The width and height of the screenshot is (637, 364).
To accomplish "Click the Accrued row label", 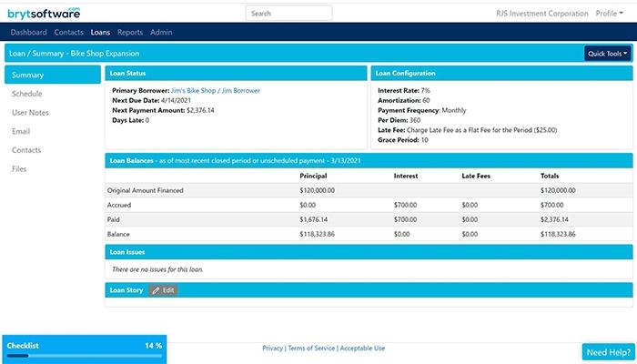I will pyautogui.click(x=119, y=205).
